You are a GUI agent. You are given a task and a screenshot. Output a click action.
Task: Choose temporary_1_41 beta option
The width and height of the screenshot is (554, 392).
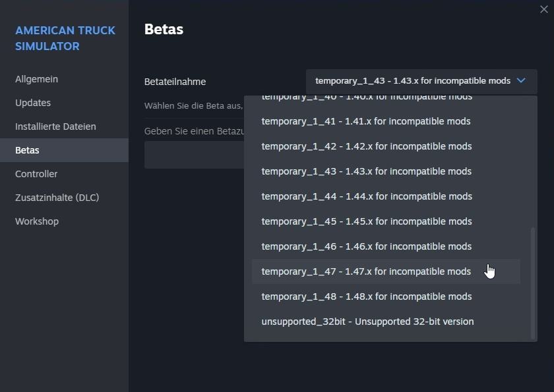pyautogui.click(x=386, y=121)
